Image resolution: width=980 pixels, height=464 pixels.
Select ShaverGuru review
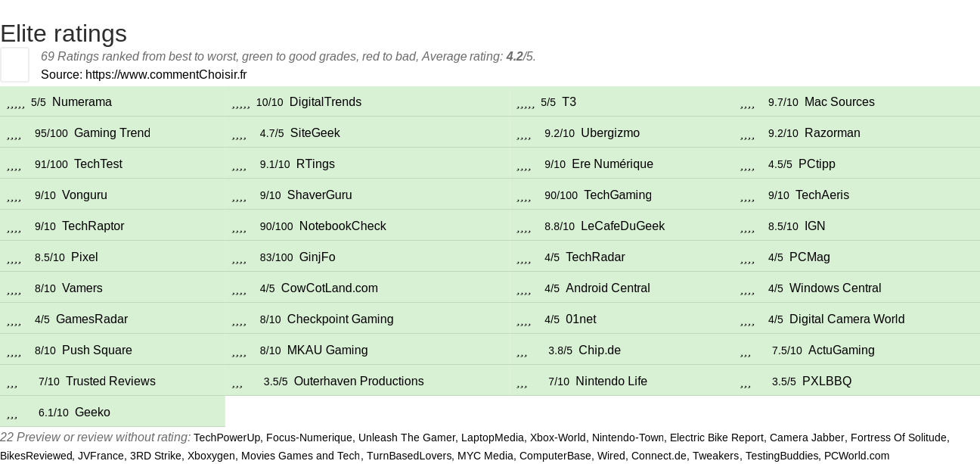(x=320, y=195)
